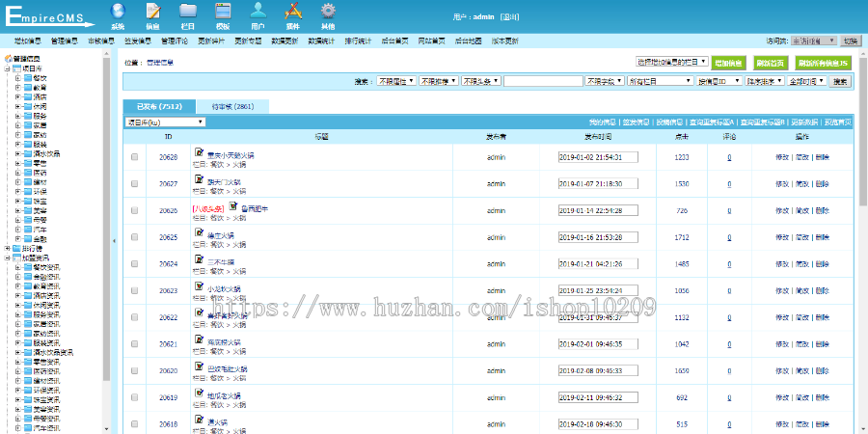The width and height of the screenshot is (868, 434).
Task: Click the 删除 link for row 20628
Action: pyautogui.click(x=822, y=156)
